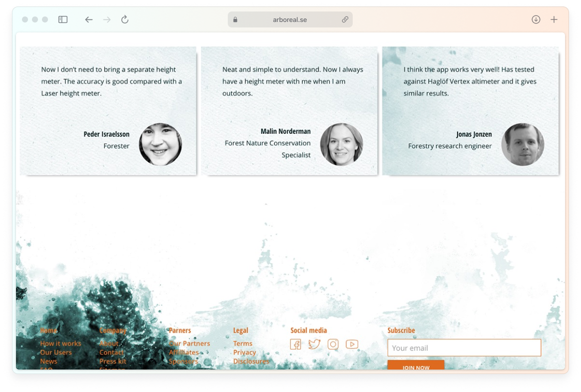The image size is (581, 392).
Task: Open the About footer link
Action: (x=109, y=344)
